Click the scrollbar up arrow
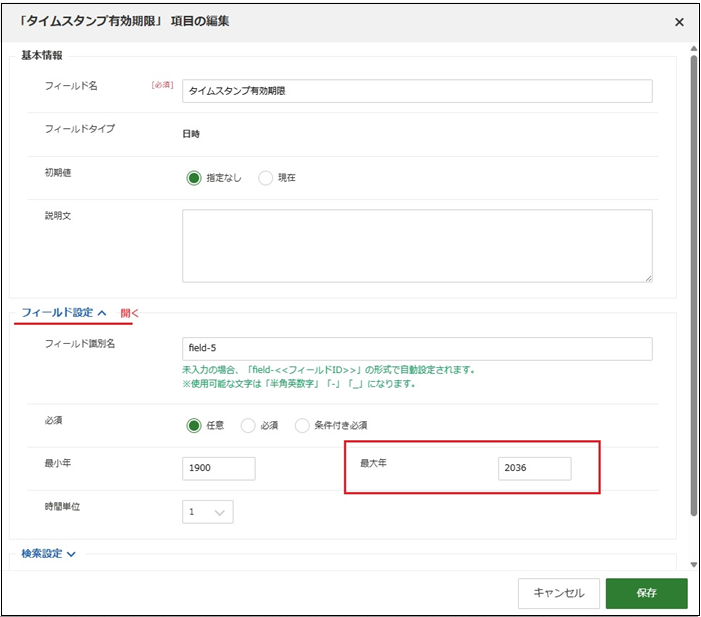Viewport: 701px width, 617px height. pos(692,48)
